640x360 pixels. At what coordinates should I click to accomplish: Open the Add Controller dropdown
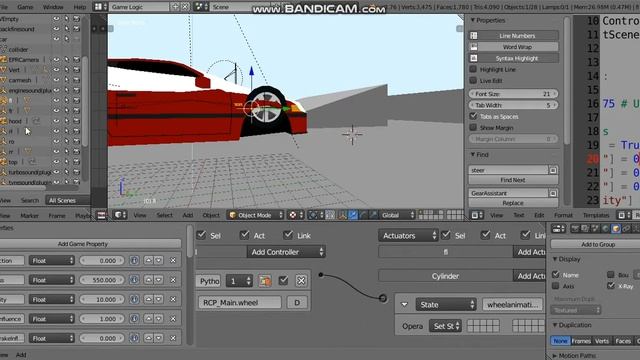[x=286, y=252]
